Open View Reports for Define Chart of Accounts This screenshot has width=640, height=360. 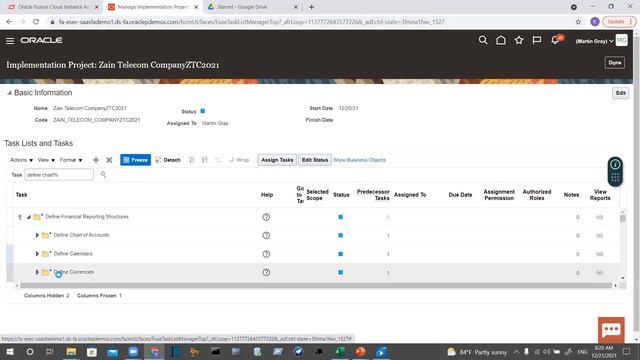600,236
